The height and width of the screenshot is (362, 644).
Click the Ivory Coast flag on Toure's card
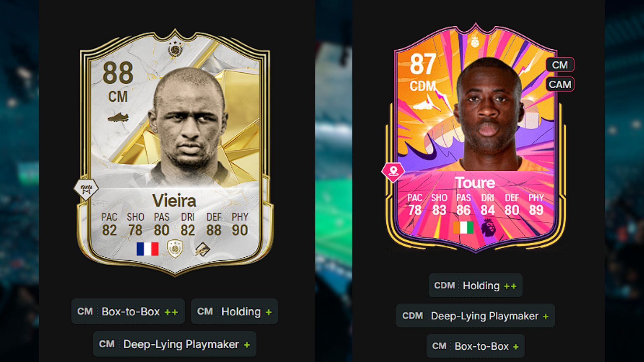[x=463, y=228]
